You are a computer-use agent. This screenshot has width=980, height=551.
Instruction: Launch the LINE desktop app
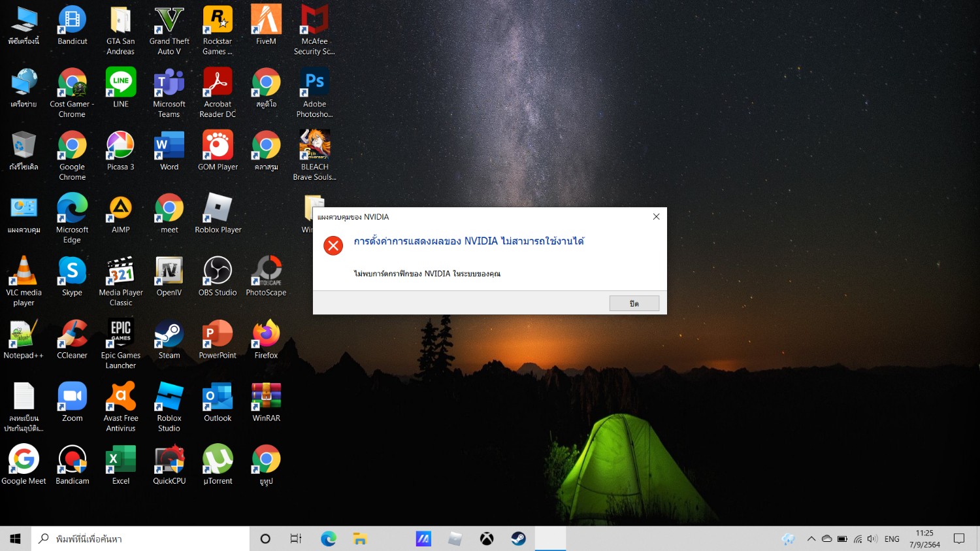click(x=121, y=88)
